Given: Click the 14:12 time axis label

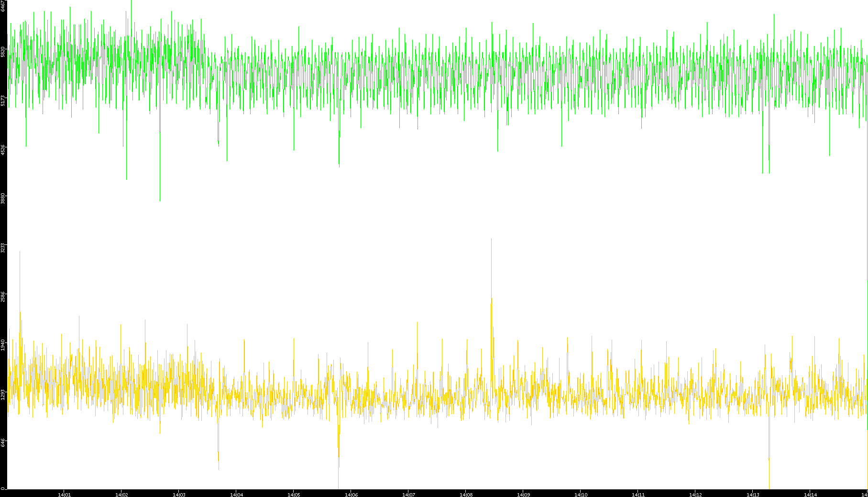Looking at the screenshot, I should click(x=695, y=495).
